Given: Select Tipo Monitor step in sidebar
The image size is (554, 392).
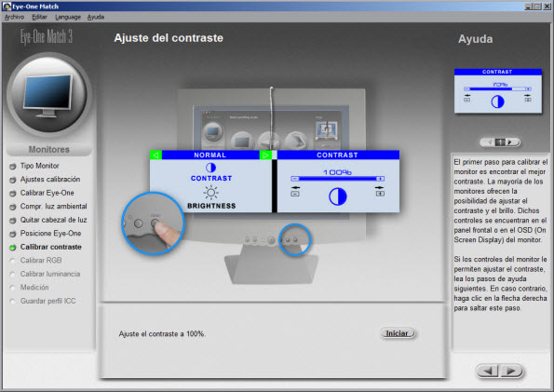Looking at the screenshot, I should (39, 166).
